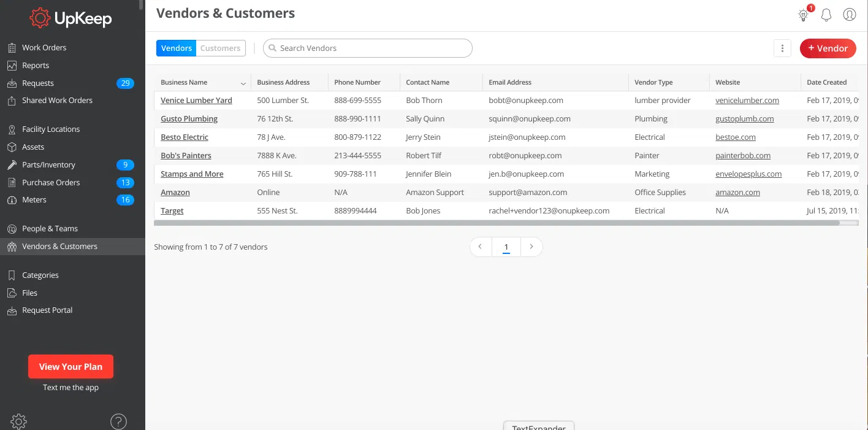Click the add Vendor button

828,48
